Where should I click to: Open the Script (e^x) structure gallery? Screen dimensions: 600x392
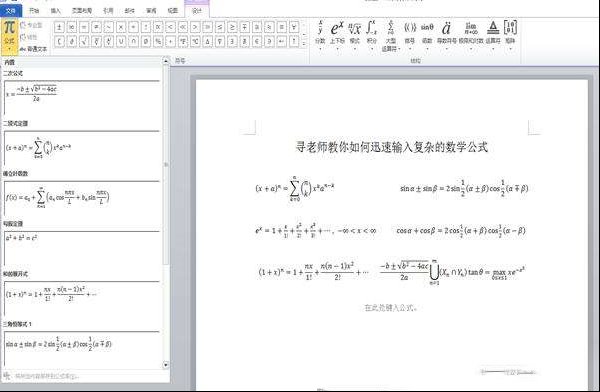tap(337, 34)
